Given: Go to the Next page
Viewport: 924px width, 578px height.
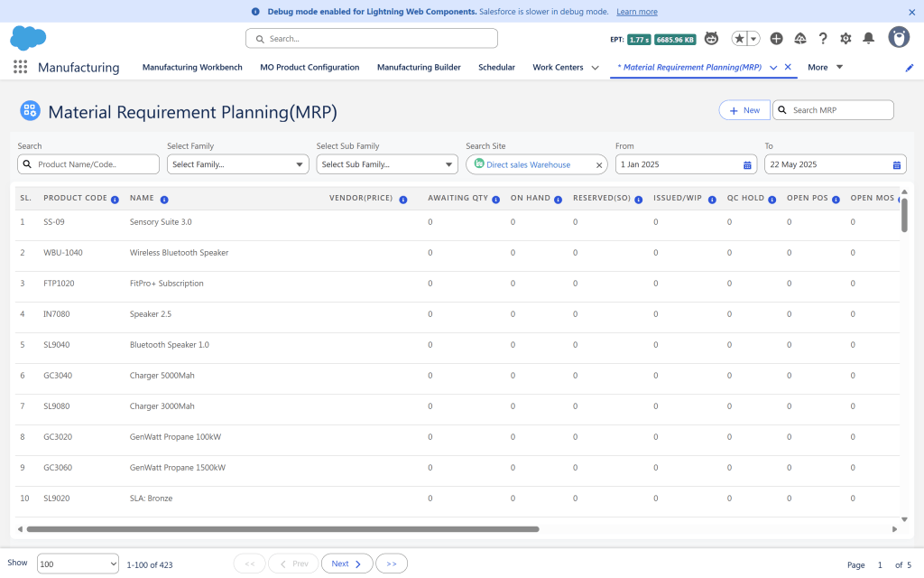Looking at the screenshot, I should point(346,564).
